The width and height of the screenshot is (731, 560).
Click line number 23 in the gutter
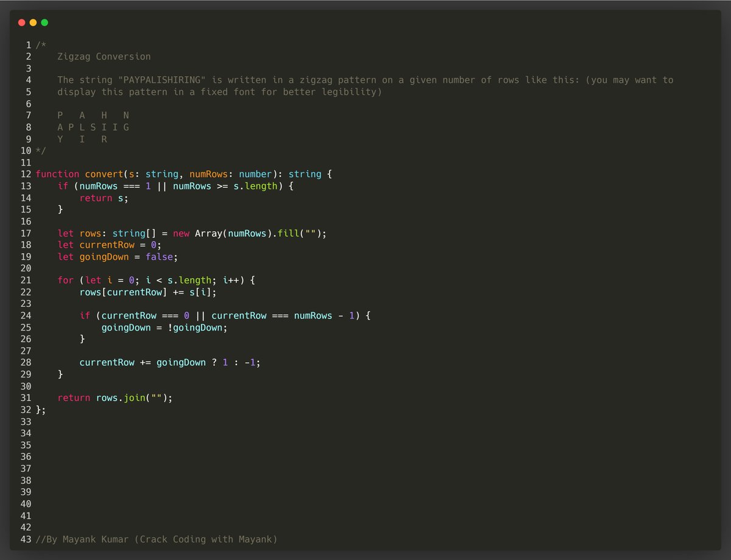point(26,304)
